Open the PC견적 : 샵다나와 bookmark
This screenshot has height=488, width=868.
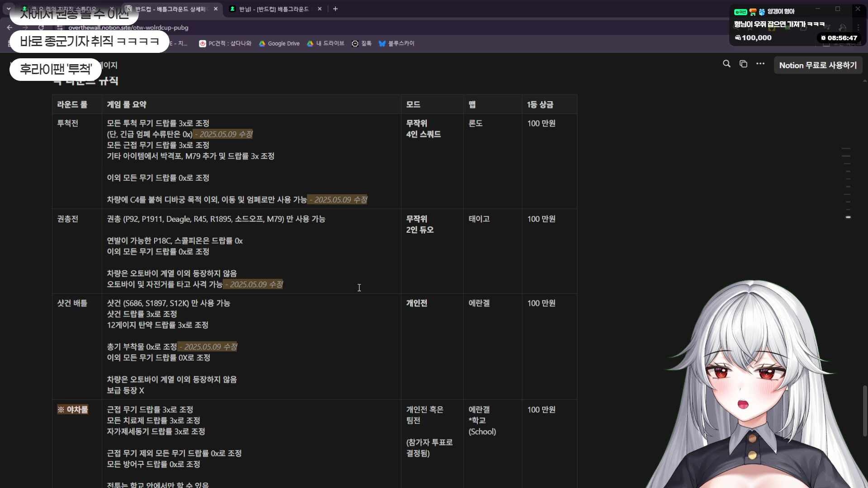(225, 43)
